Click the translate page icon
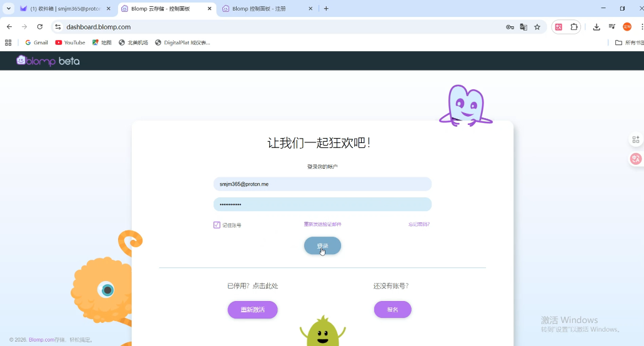 point(523,27)
